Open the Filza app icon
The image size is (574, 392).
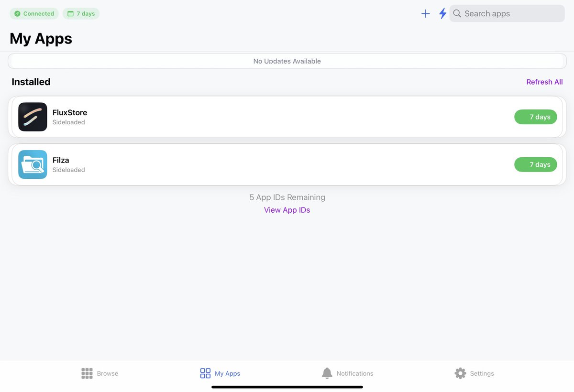[33, 164]
